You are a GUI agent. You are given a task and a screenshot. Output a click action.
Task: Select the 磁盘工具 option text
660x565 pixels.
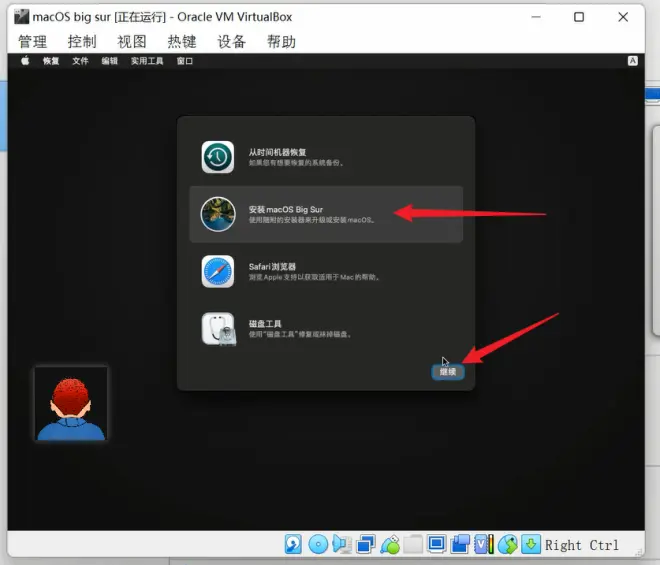265,324
